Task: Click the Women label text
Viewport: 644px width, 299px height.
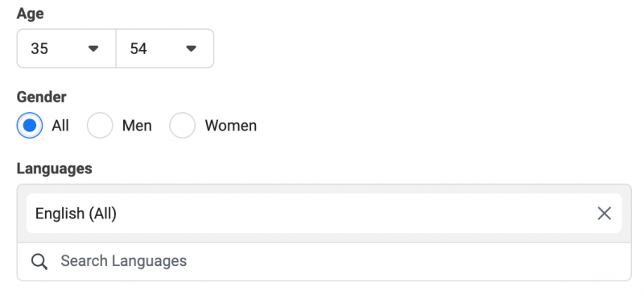Action: tap(231, 126)
